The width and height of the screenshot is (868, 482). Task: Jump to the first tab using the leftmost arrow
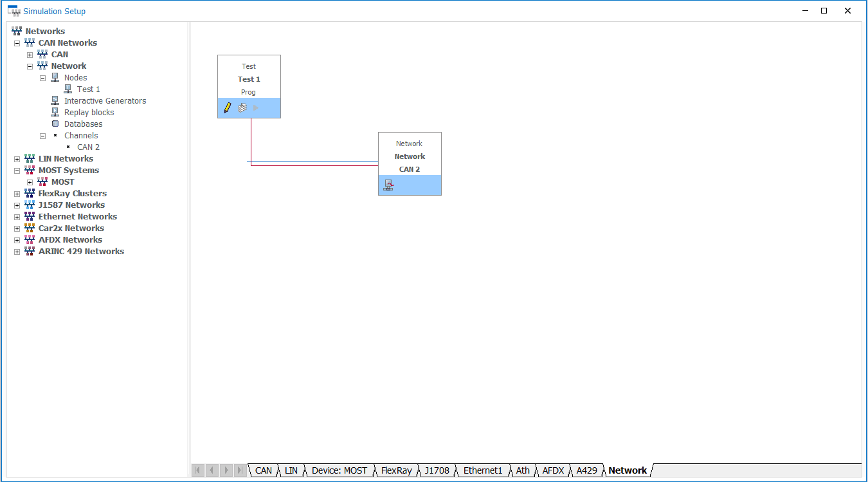coord(197,470)
